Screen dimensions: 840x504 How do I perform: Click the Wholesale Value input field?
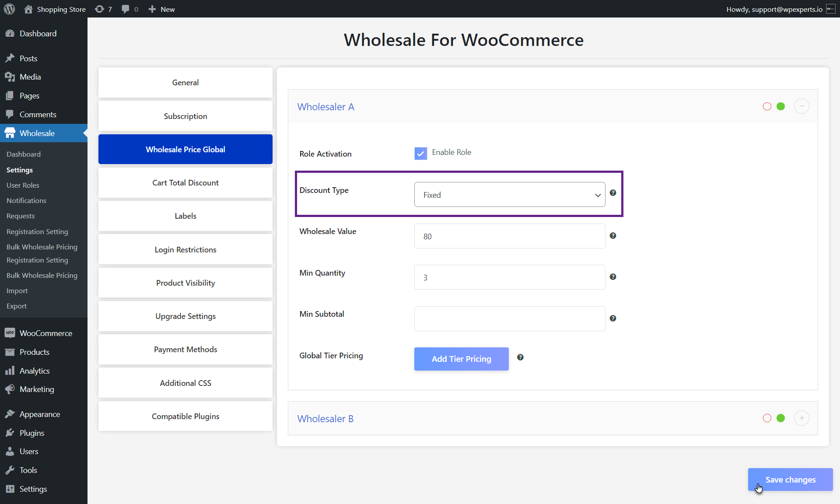tap(510, 236)
